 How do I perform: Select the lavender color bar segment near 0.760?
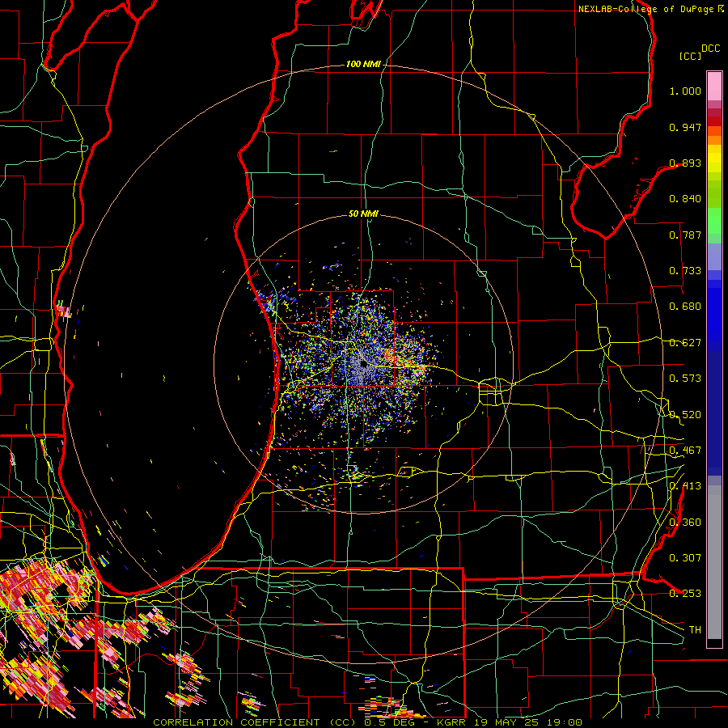click(714, 256)
